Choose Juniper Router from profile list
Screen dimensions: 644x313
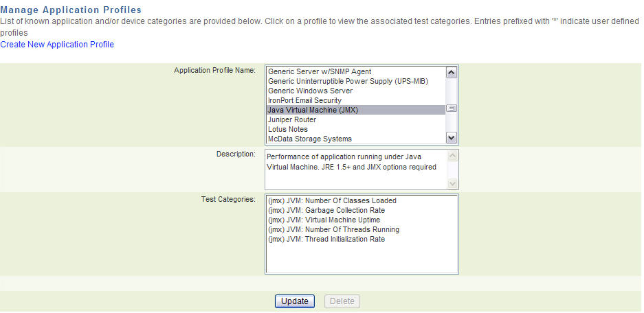point(292,119)
